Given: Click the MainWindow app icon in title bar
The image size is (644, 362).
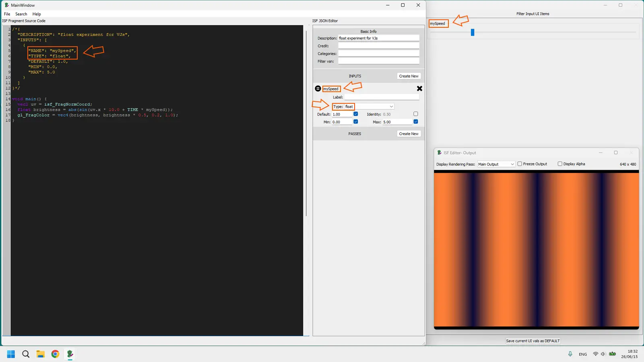Looking at the screenshot, I should (7, 5).
